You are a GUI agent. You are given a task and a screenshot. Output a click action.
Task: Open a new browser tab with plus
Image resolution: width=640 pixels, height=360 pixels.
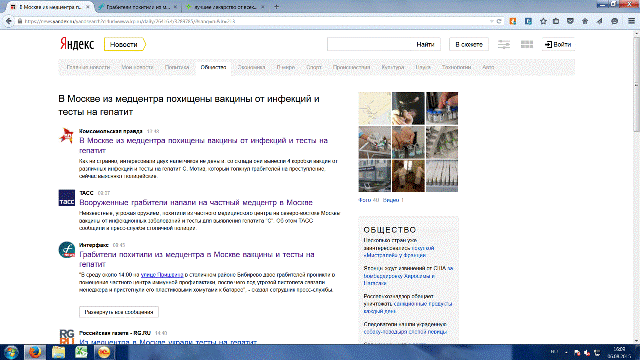click(276, 7)
